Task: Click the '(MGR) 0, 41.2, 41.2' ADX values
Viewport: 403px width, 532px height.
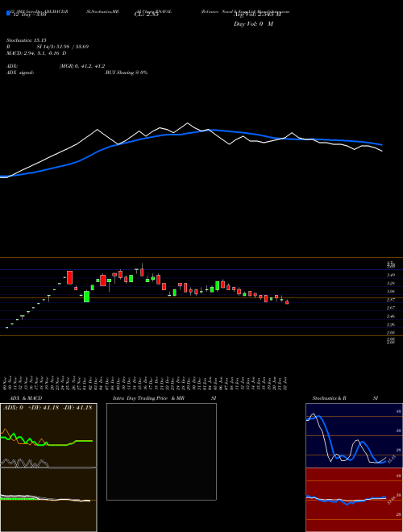Action: point(82,66)
